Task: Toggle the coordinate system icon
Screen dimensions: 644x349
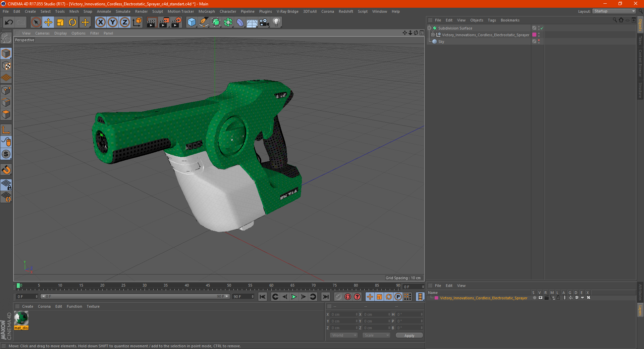Action: click(x=137, y=22)
